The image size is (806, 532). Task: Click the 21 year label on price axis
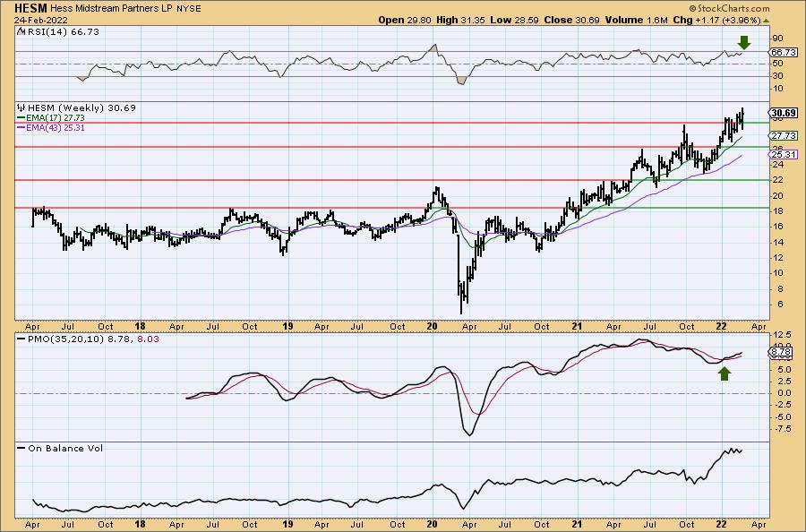(578, 326)
